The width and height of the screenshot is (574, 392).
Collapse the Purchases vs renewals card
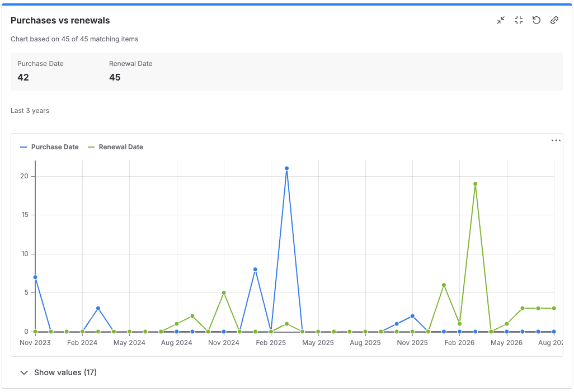(500, 21)
